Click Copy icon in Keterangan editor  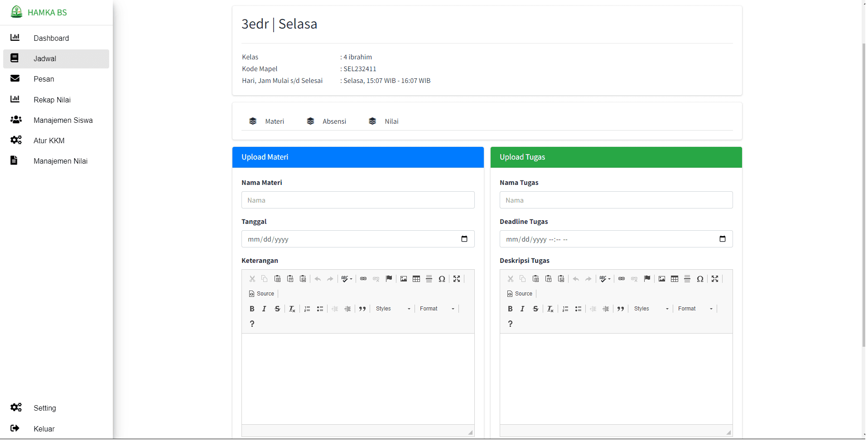(x=265, y=279)
